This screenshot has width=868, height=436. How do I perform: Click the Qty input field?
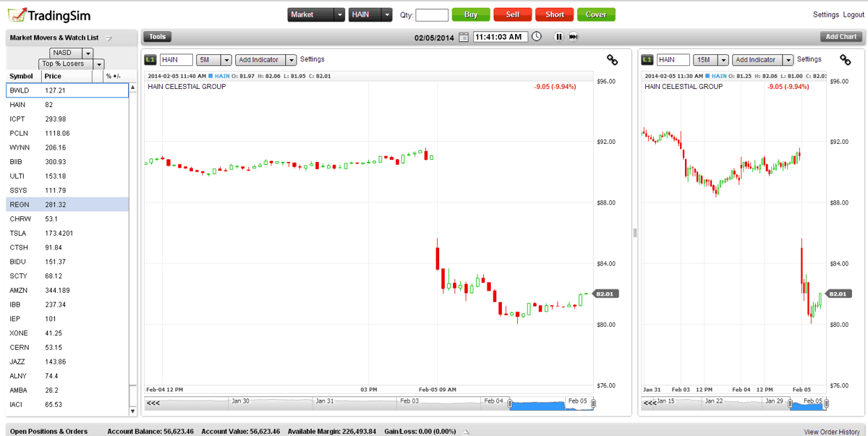(x=432, y=14)
